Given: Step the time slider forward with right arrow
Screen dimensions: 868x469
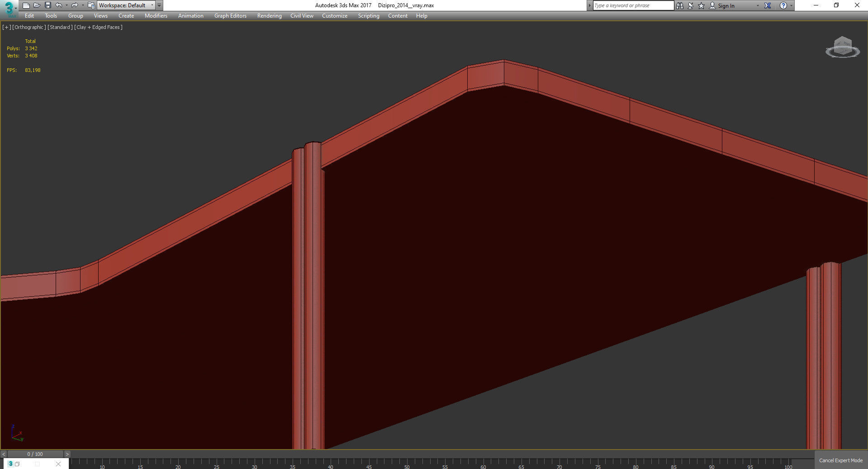Looking at the screenshot, I should (x=67, y=454).
